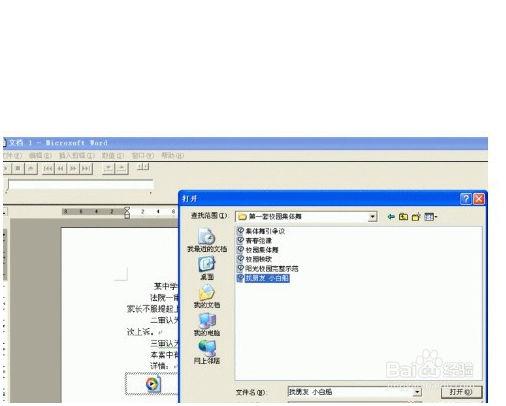The width and height of the screenshot is (506, 406).
Task: Open 我的电脑 in the places bar
Action: tap(207, 324)
